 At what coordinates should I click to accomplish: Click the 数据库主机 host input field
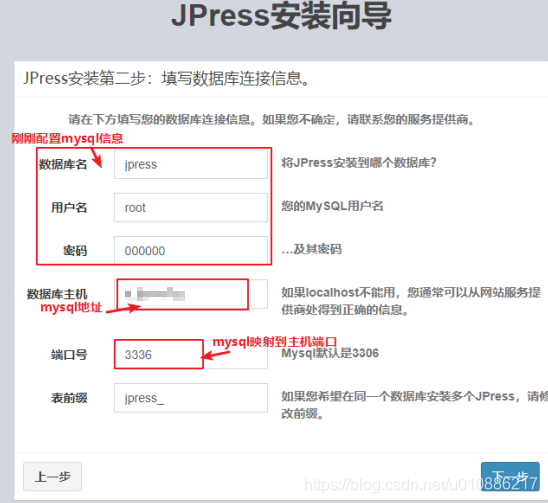point(191,294)
